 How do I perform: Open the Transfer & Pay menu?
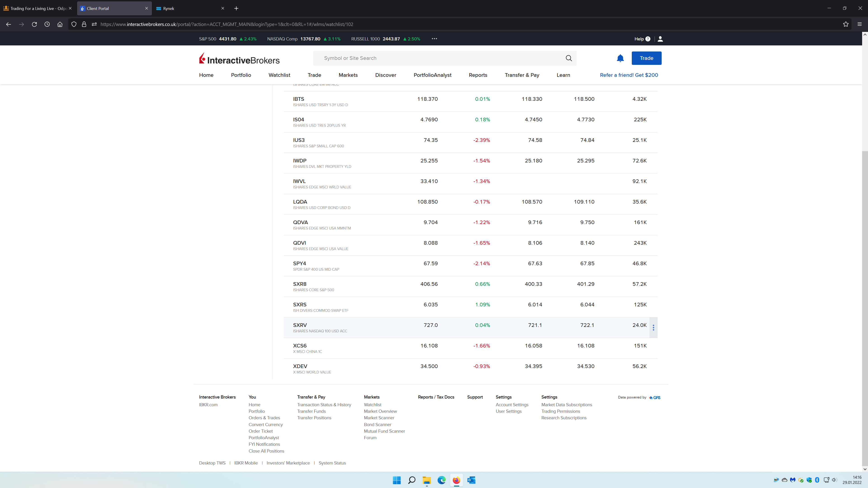click(522, 75)
